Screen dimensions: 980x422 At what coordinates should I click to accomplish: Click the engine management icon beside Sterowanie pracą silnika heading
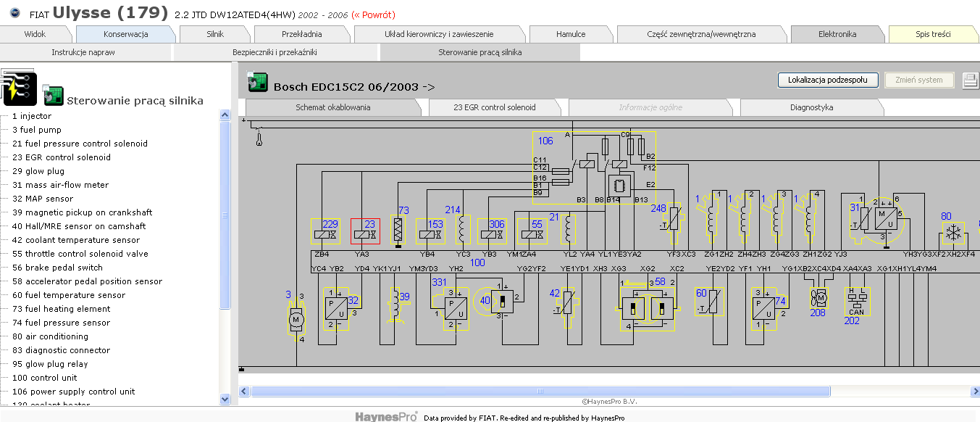(52, 95)
